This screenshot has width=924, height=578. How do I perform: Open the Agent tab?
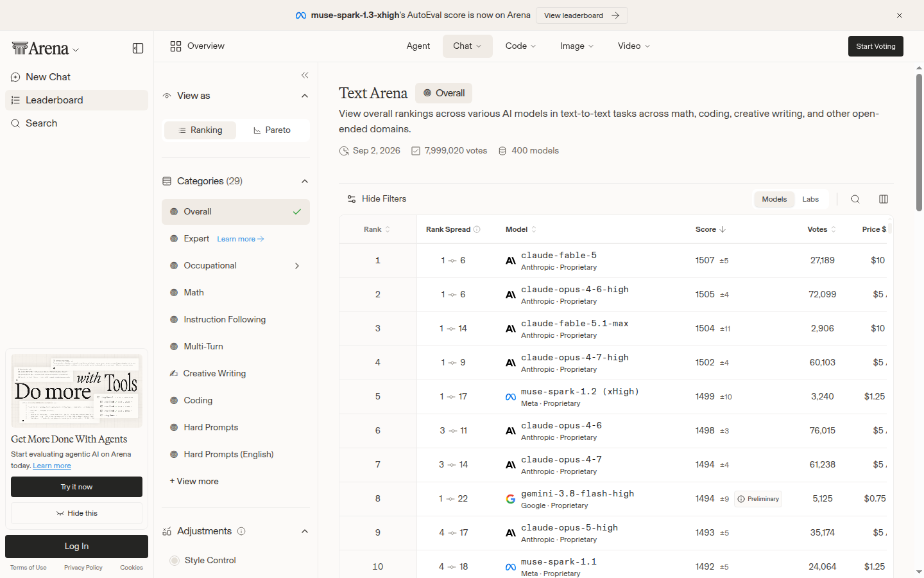click(418, 46)
